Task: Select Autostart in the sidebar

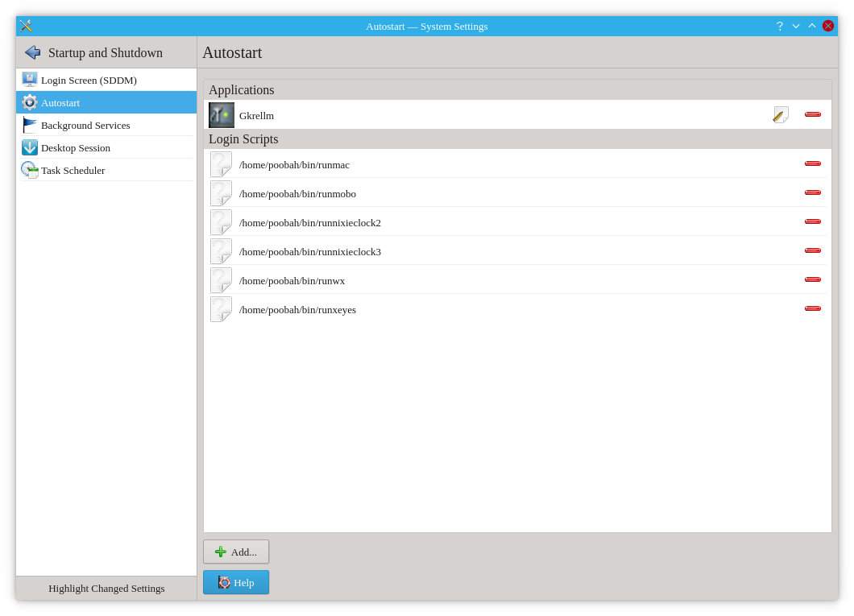Action: pos(106,102)
